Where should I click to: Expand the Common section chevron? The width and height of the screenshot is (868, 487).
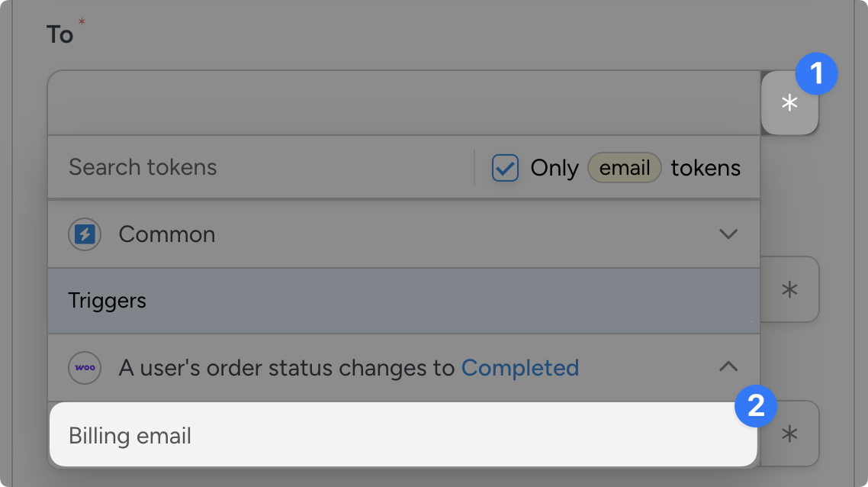728,234
